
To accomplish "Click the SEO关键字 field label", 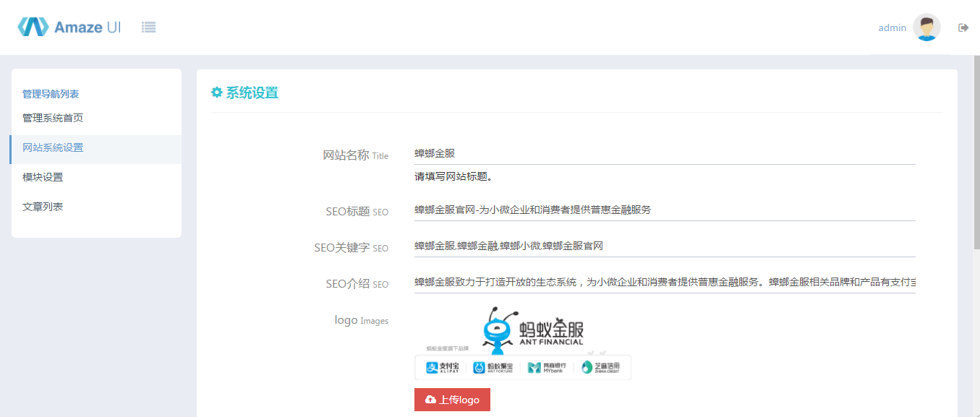I will point(351,248).
